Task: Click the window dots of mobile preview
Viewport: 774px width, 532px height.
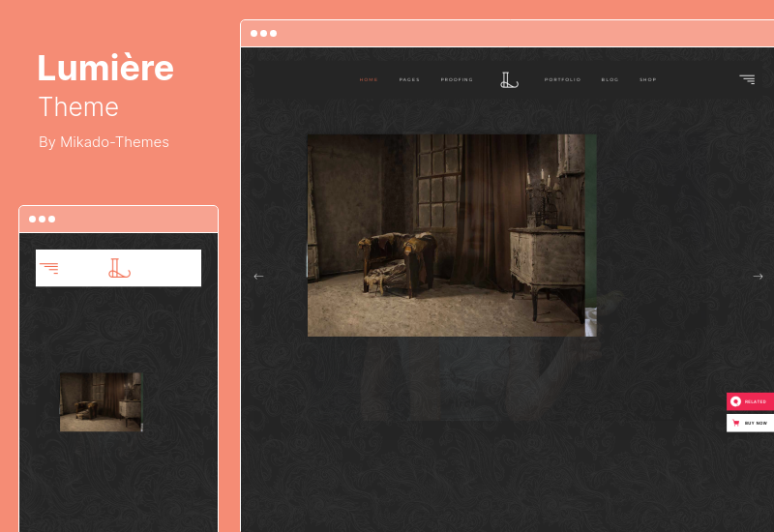Action: click(42, 219)
